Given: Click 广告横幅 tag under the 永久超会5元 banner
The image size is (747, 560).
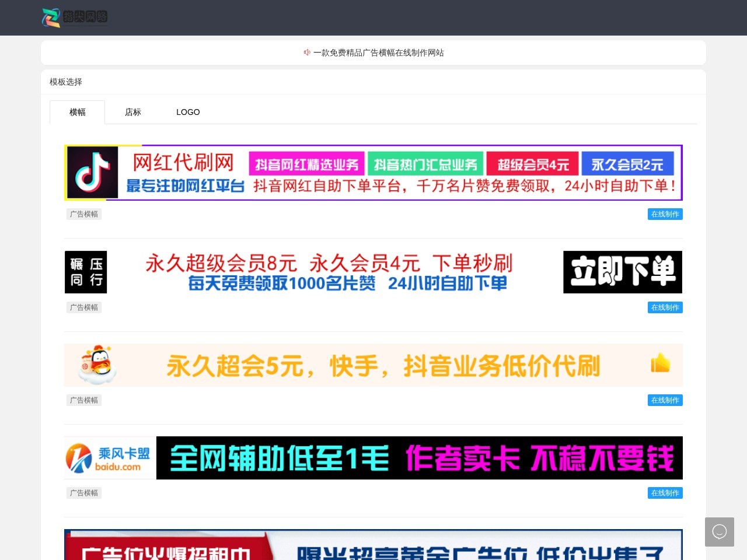Looking at the screenshot, I should (84, 400).
